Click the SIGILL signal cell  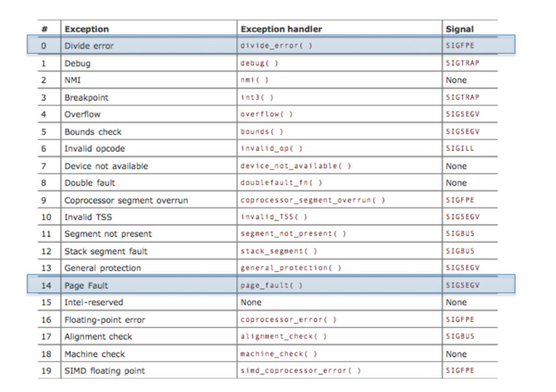click(x=460, y=148)
